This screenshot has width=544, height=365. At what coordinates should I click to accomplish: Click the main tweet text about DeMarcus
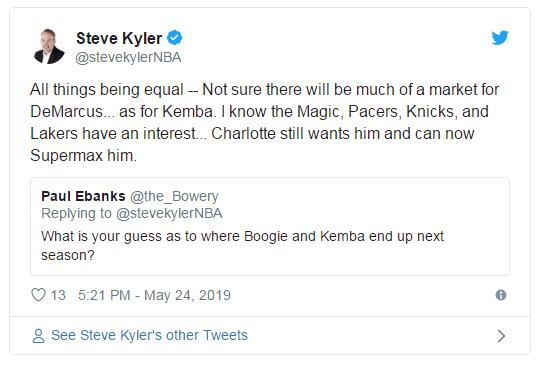coord(264,122)
